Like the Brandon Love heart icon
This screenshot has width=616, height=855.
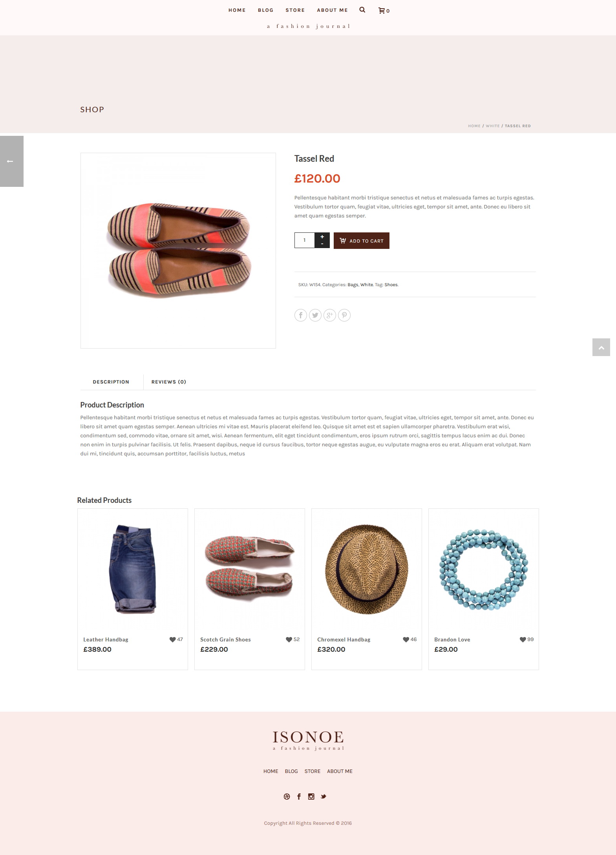click(x=523, y=639)
